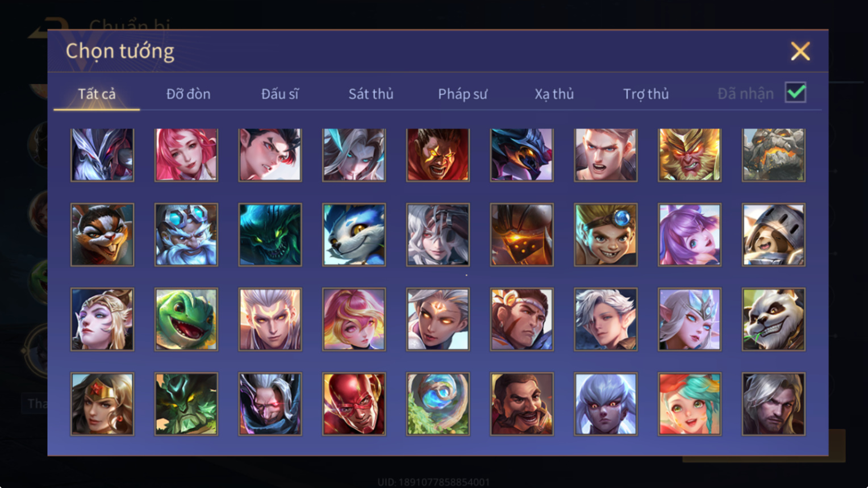Choose the pink-haired female hero portrait

point(186,155)
